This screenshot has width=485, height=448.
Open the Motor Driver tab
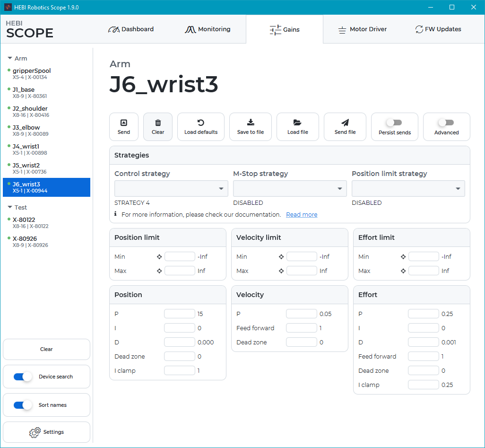tap(362, 29)
